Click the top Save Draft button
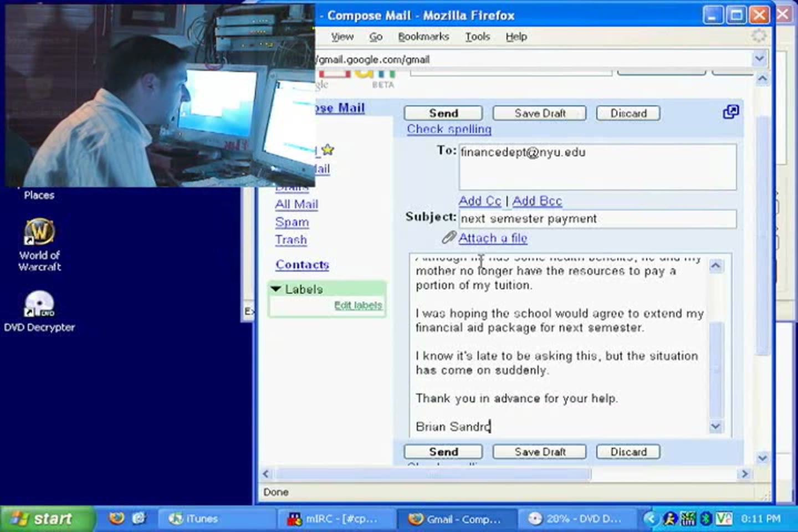The image size is (798, 532). click(539, 113)
